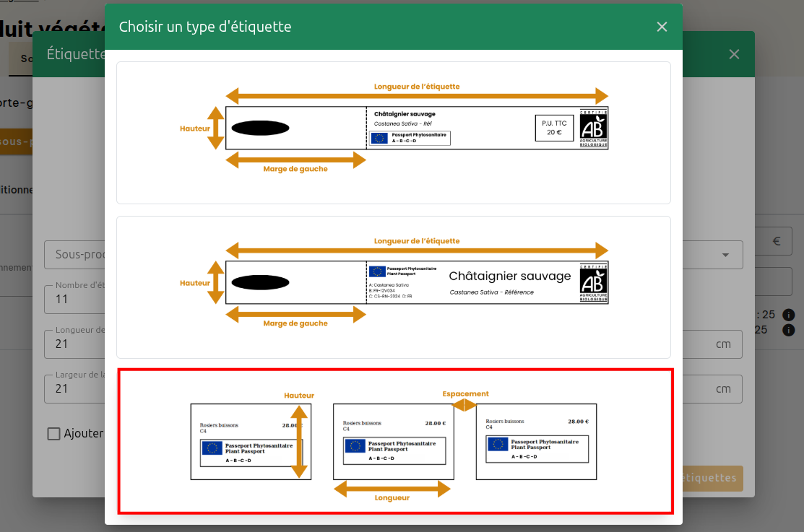Click the 'Longueur' caption under the third card's middle label
This screenshot has width=804, height=532.
coord(392,497)
